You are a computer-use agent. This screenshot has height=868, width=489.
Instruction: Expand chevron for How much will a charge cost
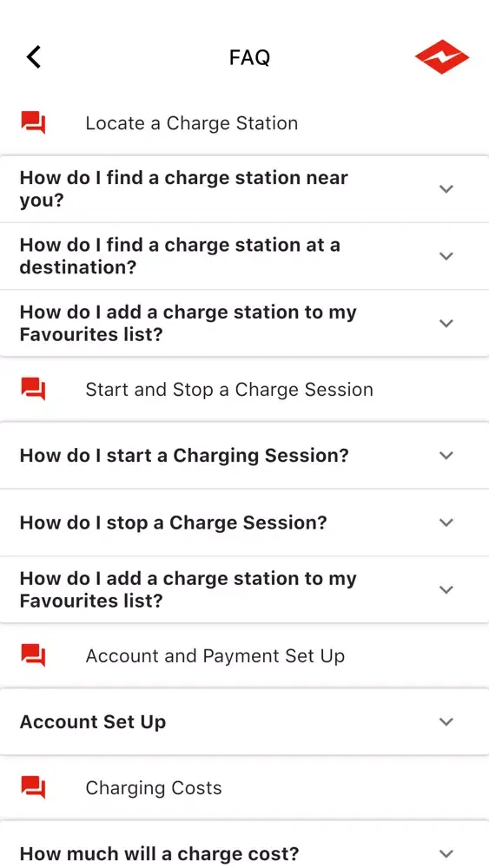tap(446, 853)
